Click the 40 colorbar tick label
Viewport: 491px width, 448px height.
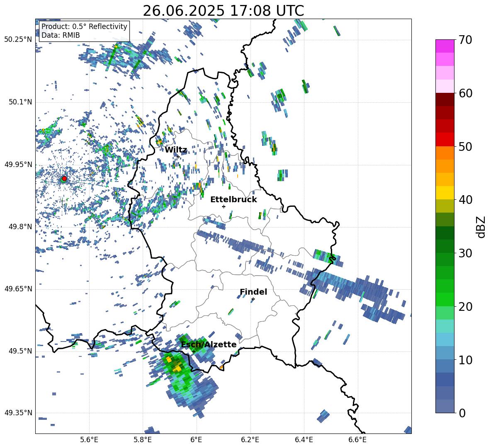(x=465, y=200)
